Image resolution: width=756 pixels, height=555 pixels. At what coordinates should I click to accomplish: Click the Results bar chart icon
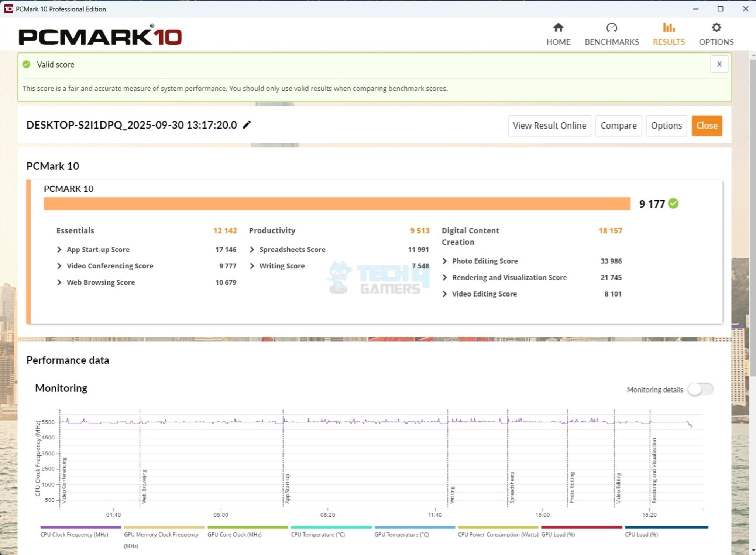pos(669,28)
